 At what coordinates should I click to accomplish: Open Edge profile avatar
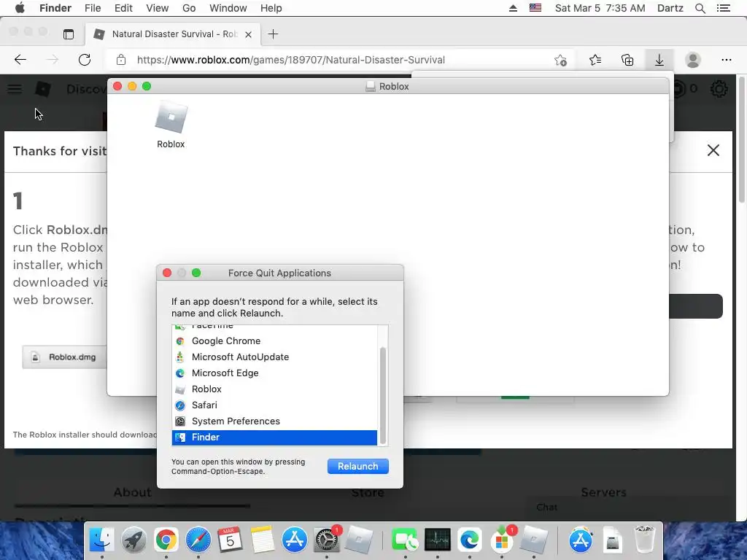pyautogui.click(x=693, y=60)
